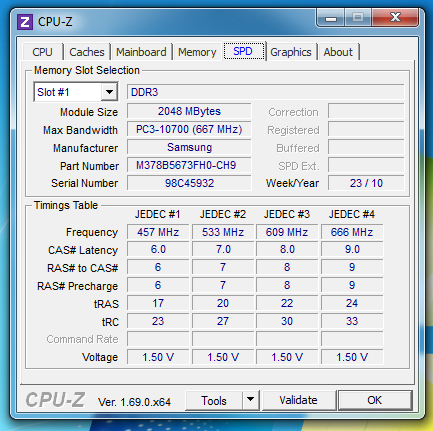
Task: Switch to the CPU tab
Action: click(42, 52)
